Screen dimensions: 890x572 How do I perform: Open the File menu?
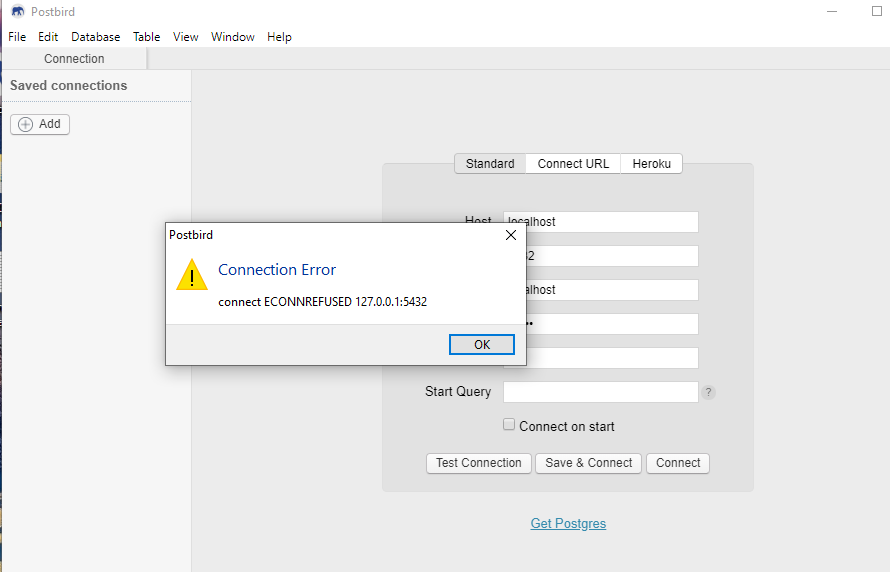coord(17,37)
